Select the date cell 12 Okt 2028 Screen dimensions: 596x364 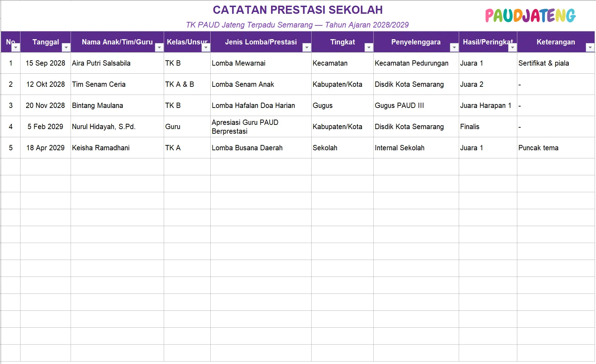click(46, 84)
